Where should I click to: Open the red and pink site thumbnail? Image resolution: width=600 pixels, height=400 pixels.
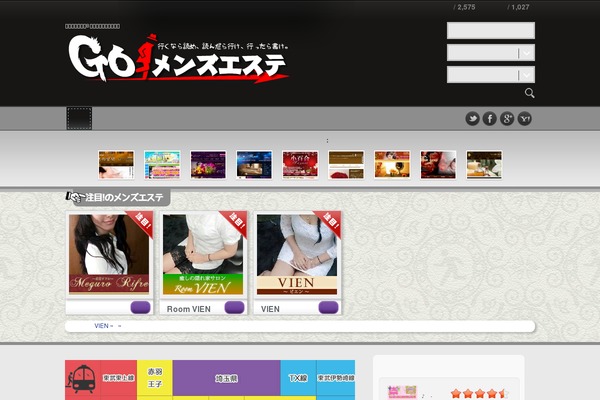point(438,165)
